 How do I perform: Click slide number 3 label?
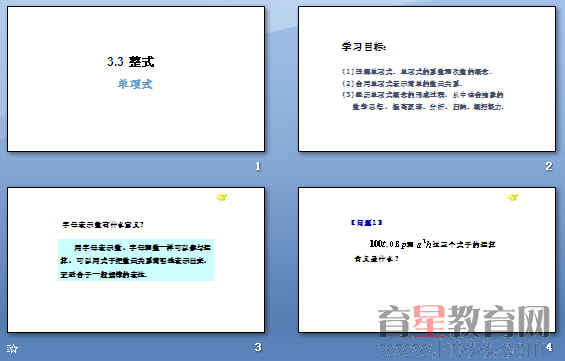click(258, 347)
